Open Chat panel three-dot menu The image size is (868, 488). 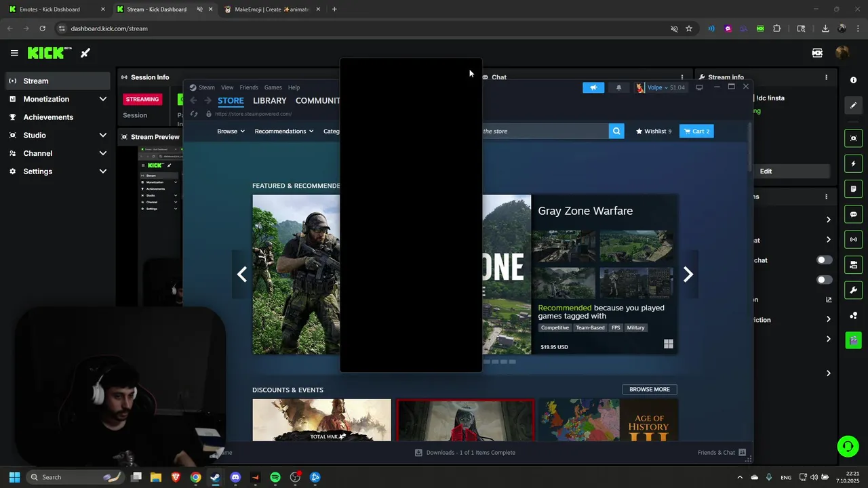pyautogui.click(x=682, y=77)
